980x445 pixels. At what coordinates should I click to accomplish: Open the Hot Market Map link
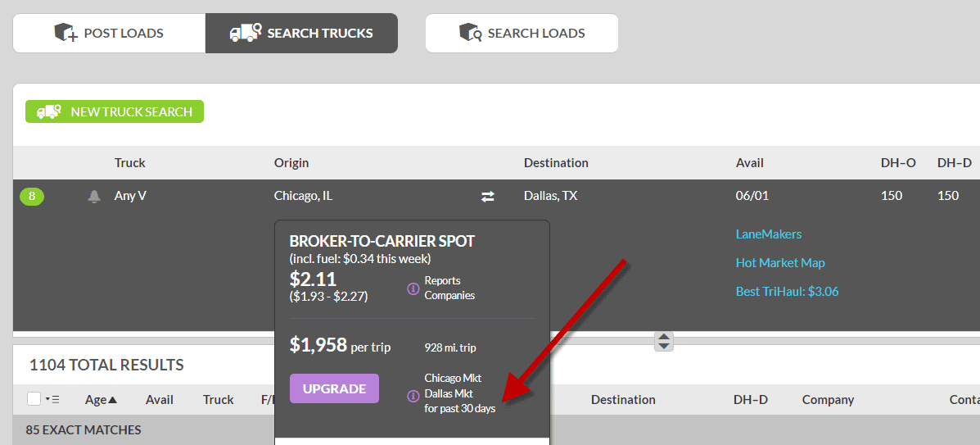(x=780, y=263)
